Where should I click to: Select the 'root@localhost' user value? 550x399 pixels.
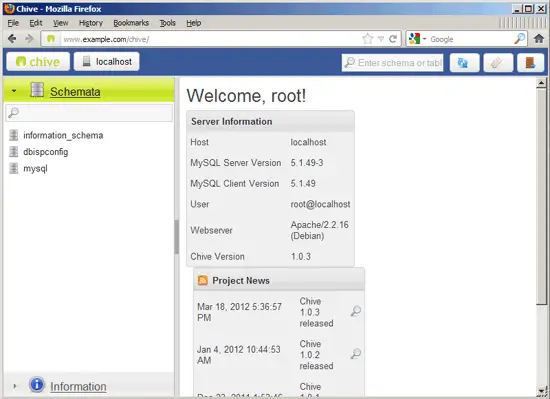click(x=320, y=204)
